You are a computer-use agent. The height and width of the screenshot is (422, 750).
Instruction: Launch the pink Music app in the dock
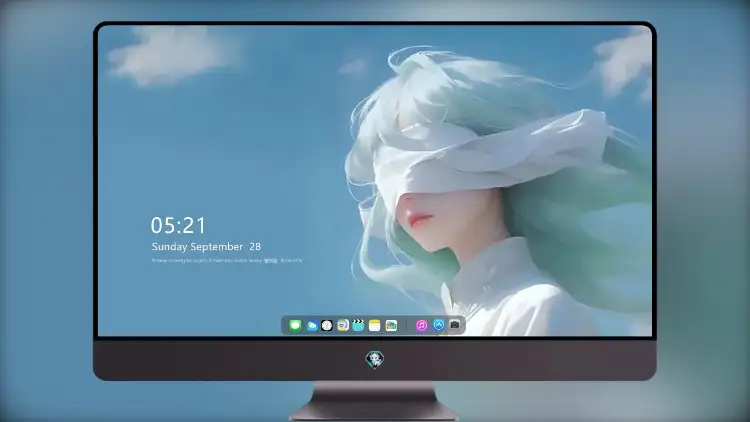pyautogui.click(x=421, y=325)
